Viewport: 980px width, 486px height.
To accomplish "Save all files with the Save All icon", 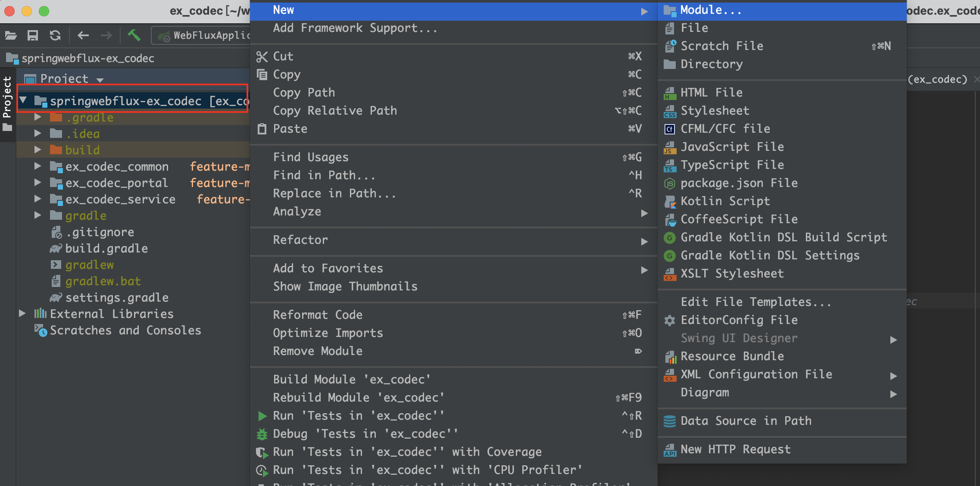I will pos(33,35).
